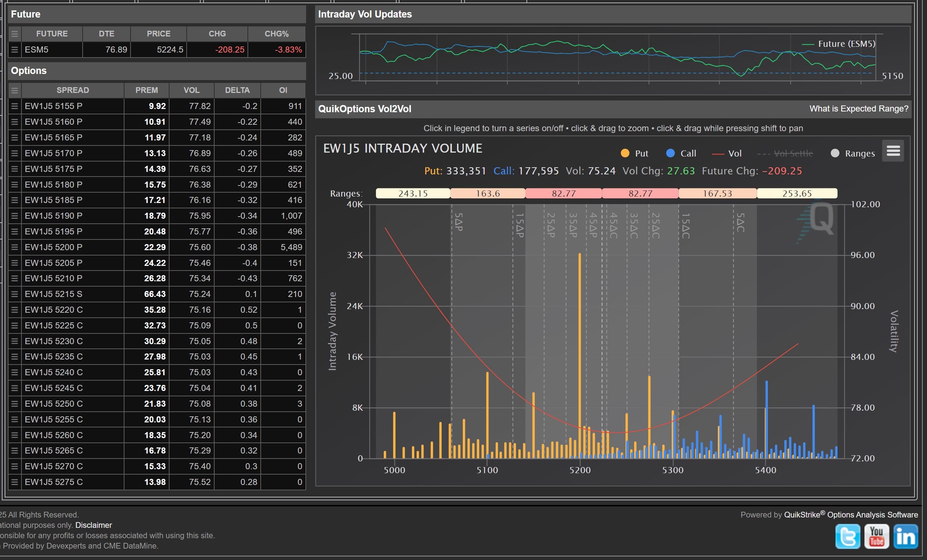Sort by the DTE column header
927x560 pixels.
click(107, 34)
